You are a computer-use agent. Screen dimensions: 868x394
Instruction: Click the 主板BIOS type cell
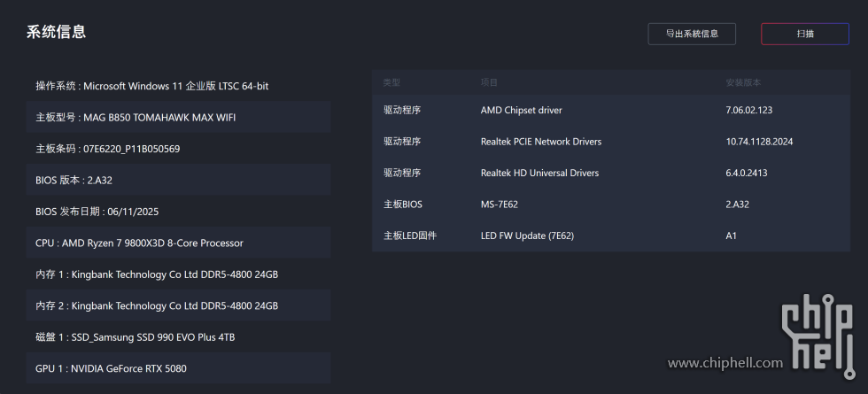click(x=402, y=205)
